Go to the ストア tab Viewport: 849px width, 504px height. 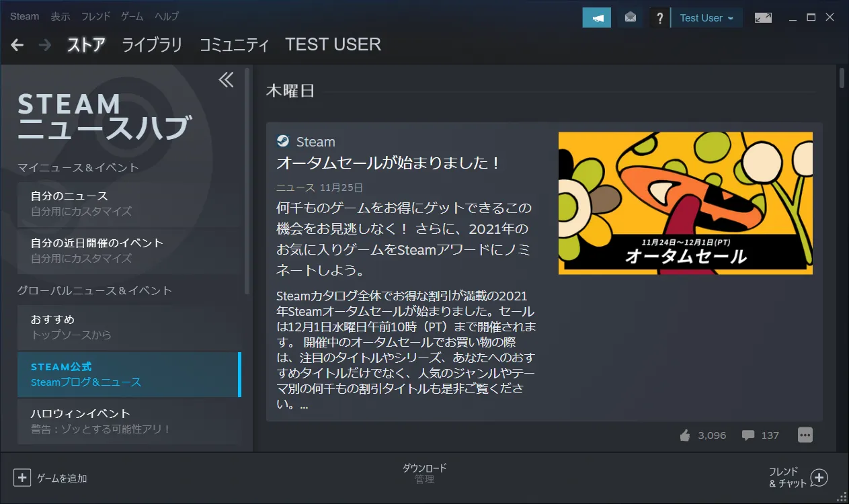87,45
